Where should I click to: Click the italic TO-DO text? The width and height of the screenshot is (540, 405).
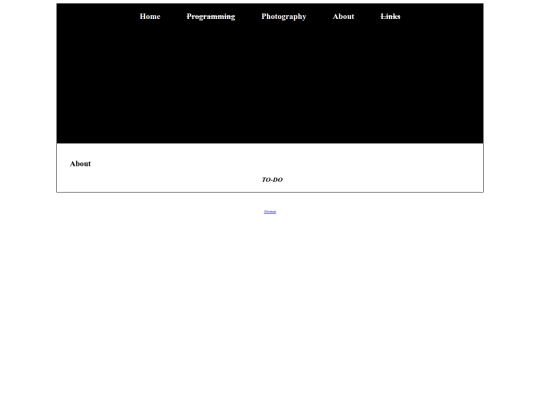tap(272, 179)
